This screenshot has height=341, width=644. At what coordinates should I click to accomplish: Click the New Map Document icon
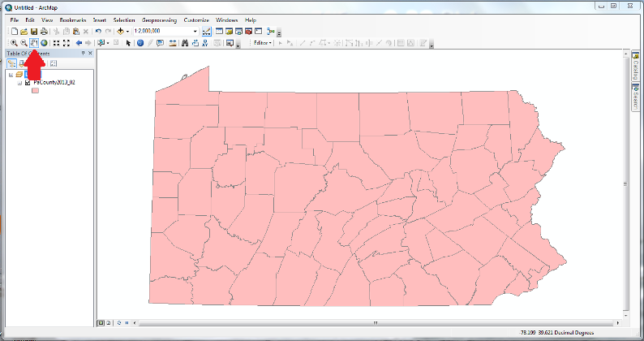tap(15, 32)
